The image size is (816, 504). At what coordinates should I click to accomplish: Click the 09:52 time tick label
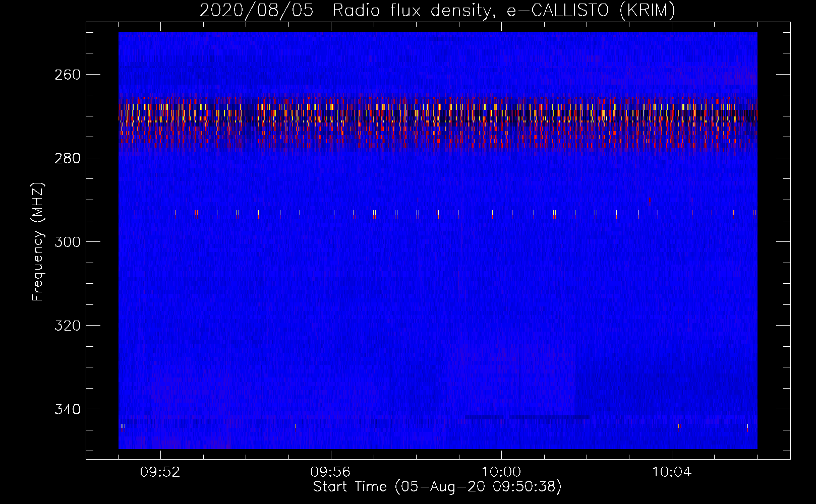tap(160, 472)
